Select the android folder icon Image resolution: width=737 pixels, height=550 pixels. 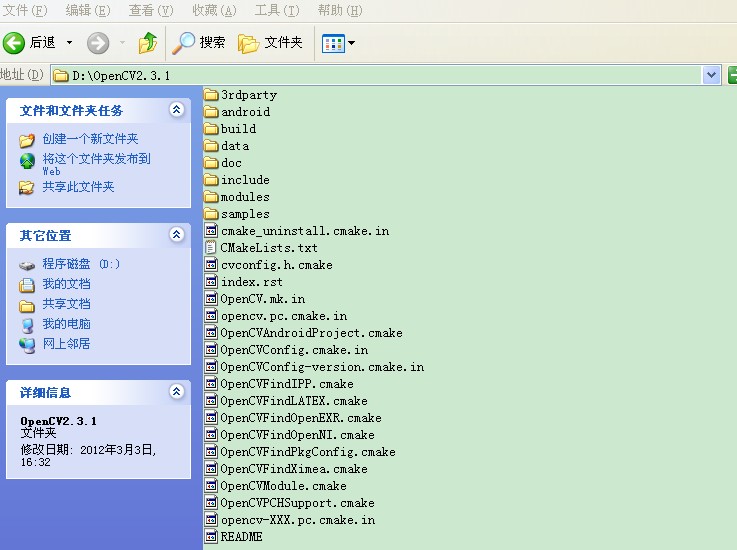212,112
